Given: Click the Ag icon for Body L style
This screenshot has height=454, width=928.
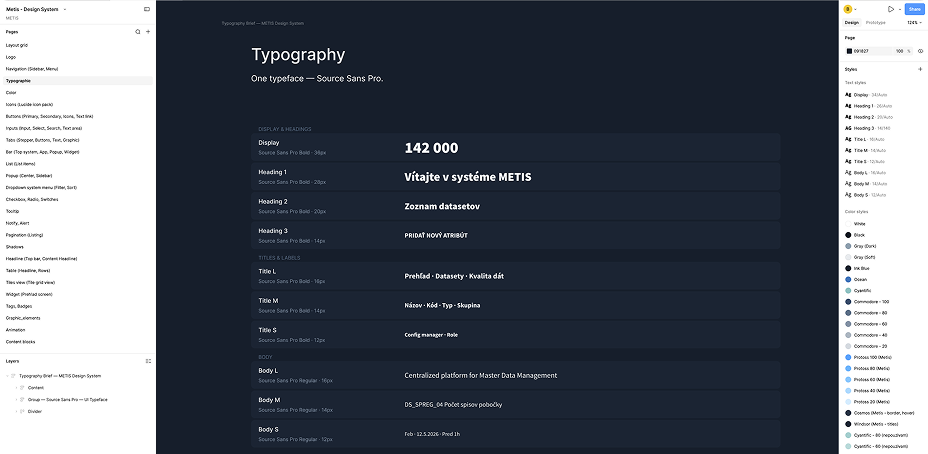Looking at the screenshot, I should pyautogui.click(x=848, y=173).
